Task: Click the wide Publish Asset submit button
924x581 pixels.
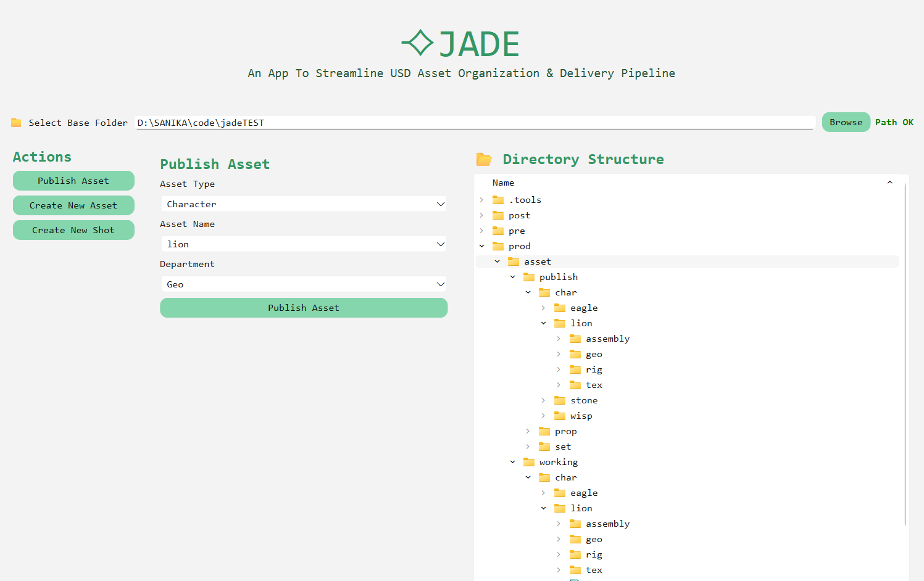Action: pyautogui.click(x=304, y=308)
